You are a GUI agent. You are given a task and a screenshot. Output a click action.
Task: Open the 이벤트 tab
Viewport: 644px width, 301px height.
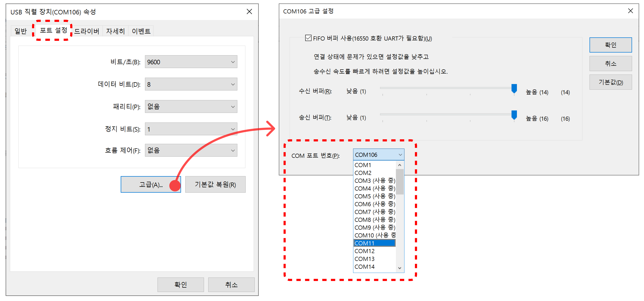tap(141, 31)
